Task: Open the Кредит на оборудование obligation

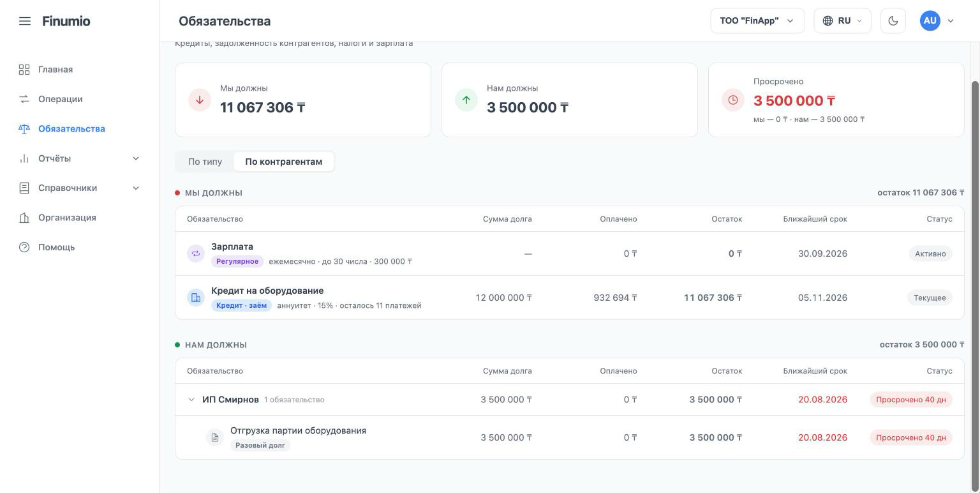Action: (x=570, y=298)
